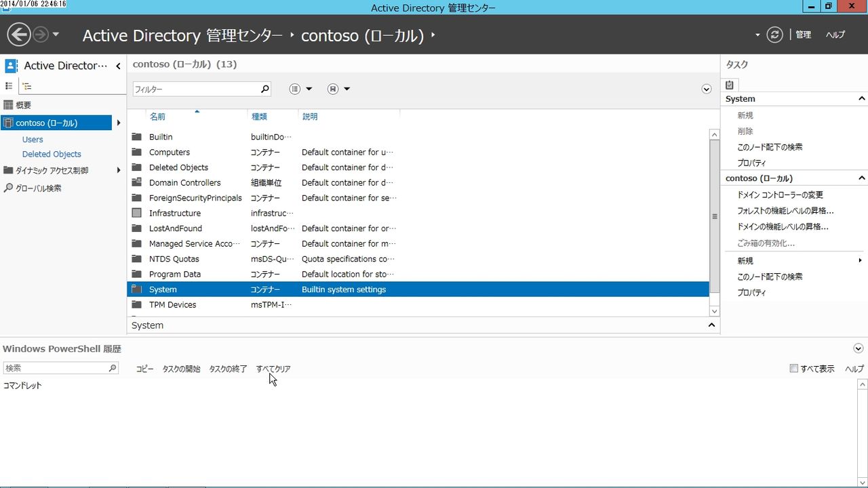Click the list scrollbar up arrow

714,135
